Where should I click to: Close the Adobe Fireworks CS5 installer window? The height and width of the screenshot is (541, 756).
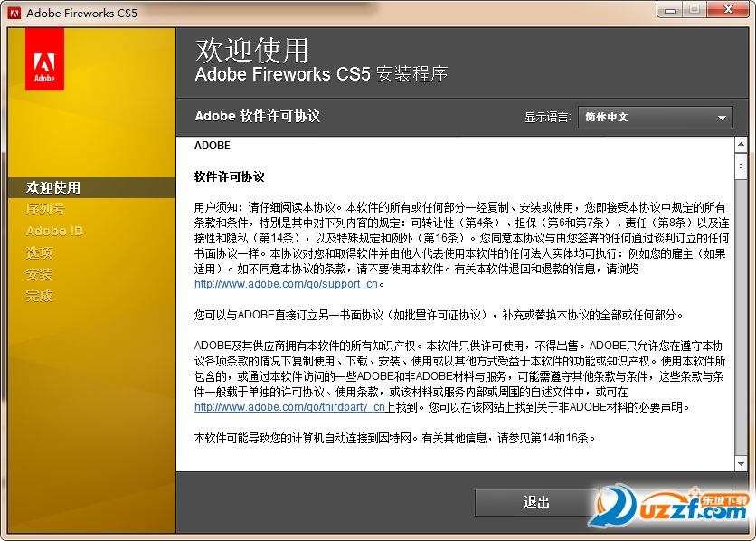[728, 10]
